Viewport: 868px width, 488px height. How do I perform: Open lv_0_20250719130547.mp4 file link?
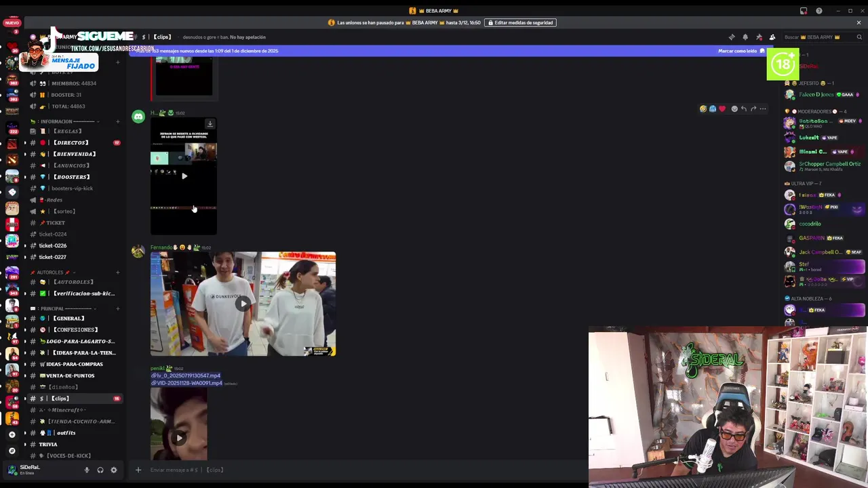point(186,375)
